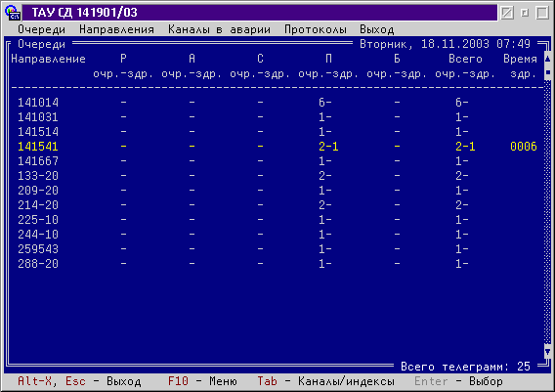Click the scrollbar down arrow
Screen dimensions: 555x392
[547, 352]
